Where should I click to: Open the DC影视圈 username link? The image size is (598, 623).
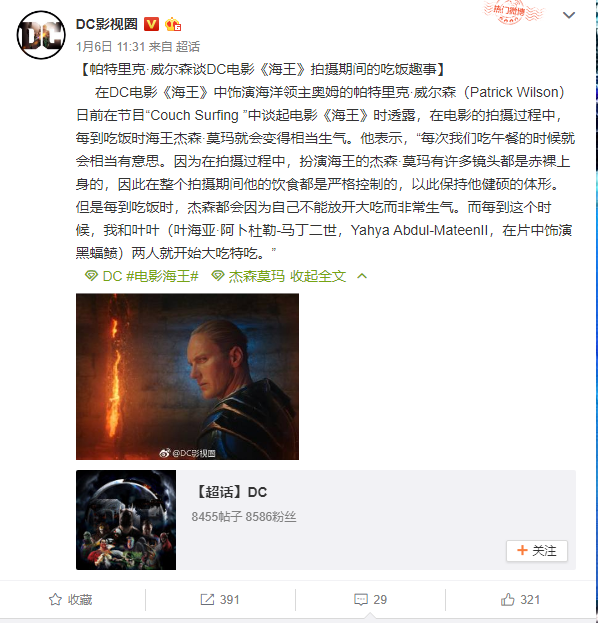click(106, 24)
